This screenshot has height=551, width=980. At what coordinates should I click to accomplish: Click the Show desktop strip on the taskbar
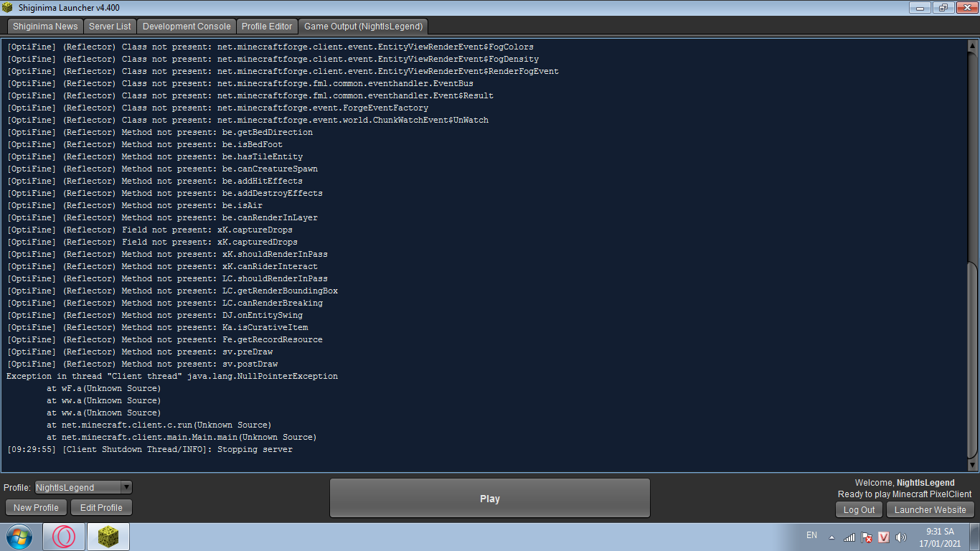point(975,537)
